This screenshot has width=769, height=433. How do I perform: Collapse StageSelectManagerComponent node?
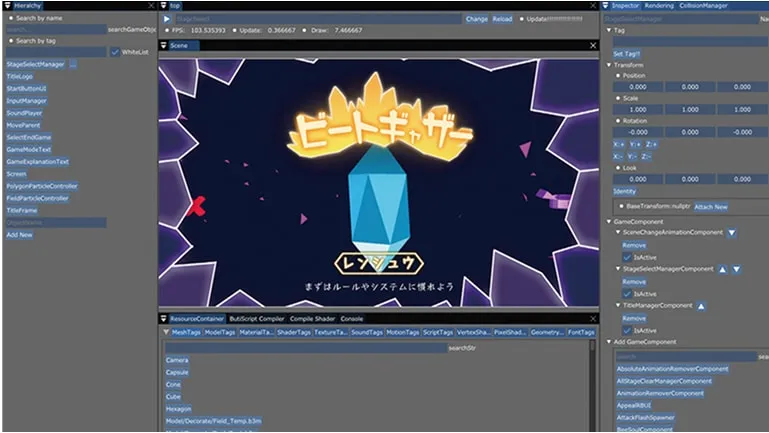pos(618,269)
